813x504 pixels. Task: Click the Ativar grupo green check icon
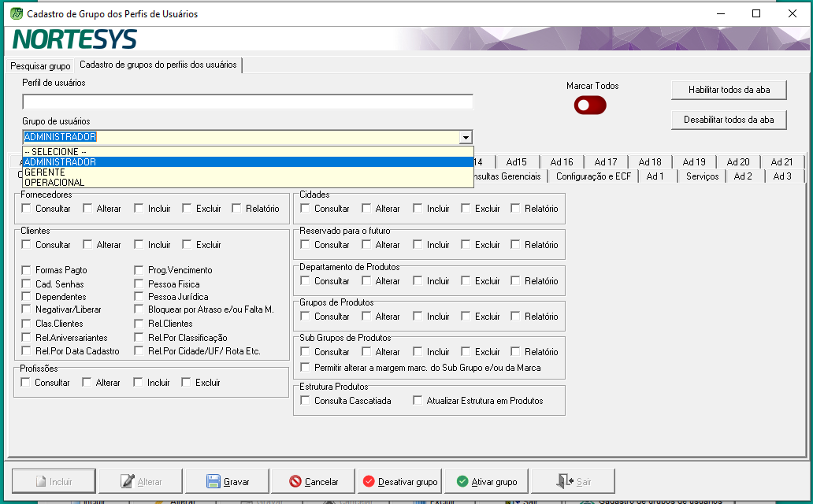point(462,481)
